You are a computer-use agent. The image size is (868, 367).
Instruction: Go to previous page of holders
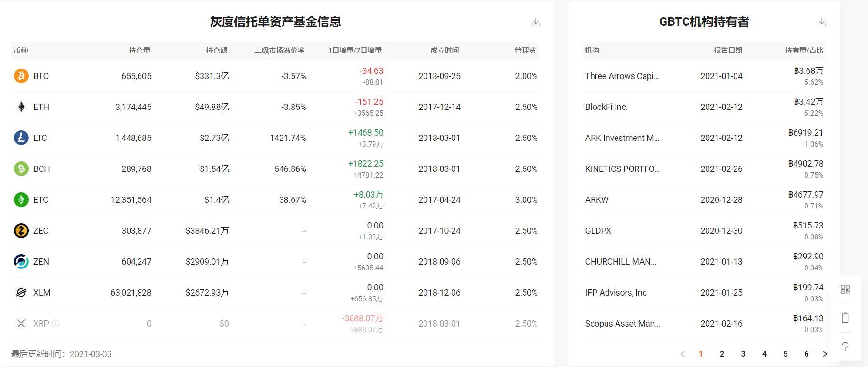point(682,354)
